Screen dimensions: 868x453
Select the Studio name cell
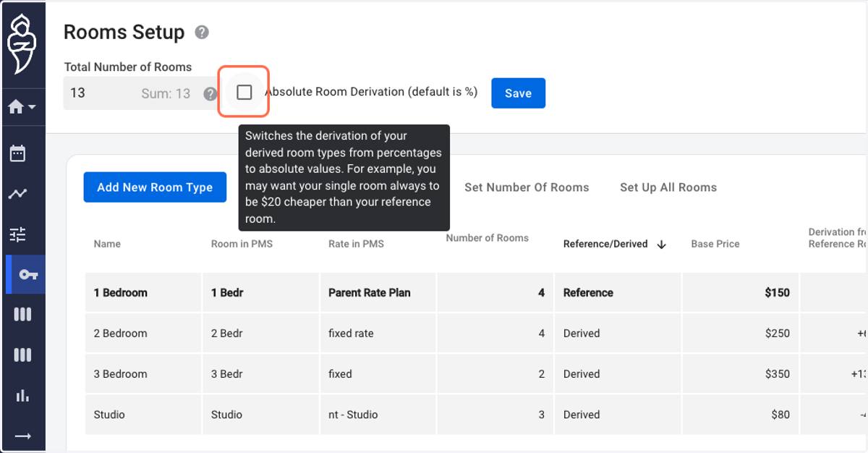pos(143,415)
